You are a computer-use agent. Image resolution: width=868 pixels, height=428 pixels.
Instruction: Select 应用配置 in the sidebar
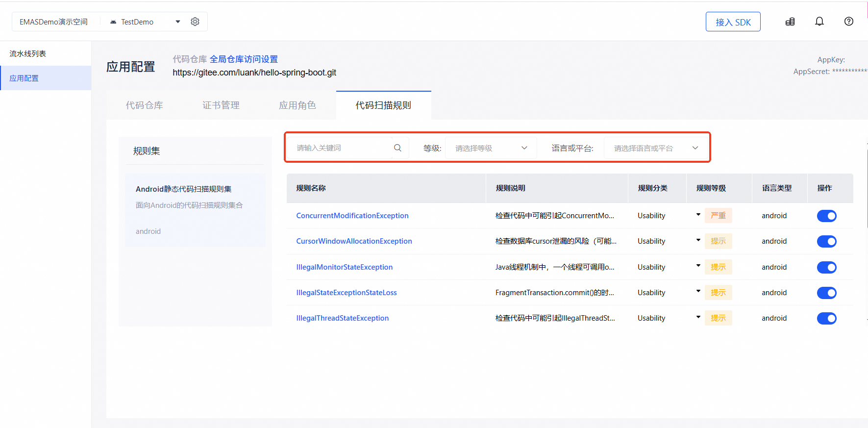(x=46, y=78)
